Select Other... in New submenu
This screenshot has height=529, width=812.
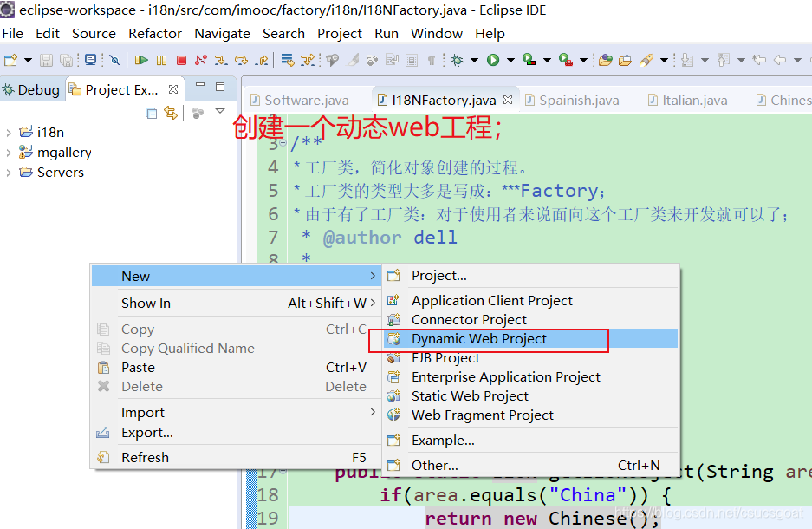pyautogui.click(x=531, y=466)
